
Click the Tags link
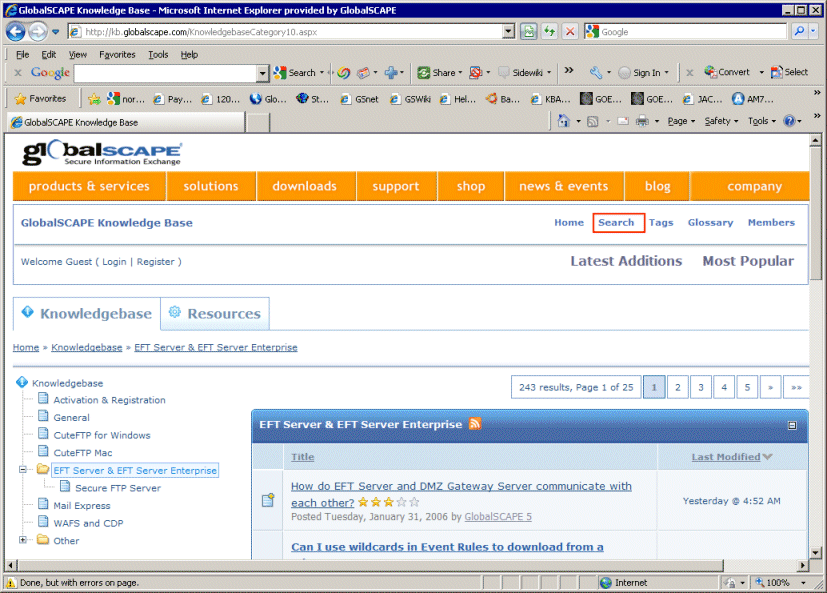tap(661, 223)
